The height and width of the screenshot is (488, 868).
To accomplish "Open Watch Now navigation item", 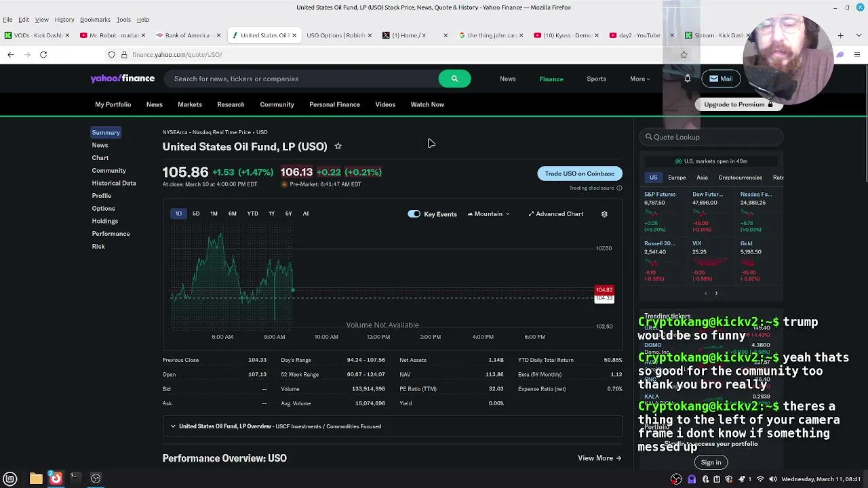I will pos(427,104).
